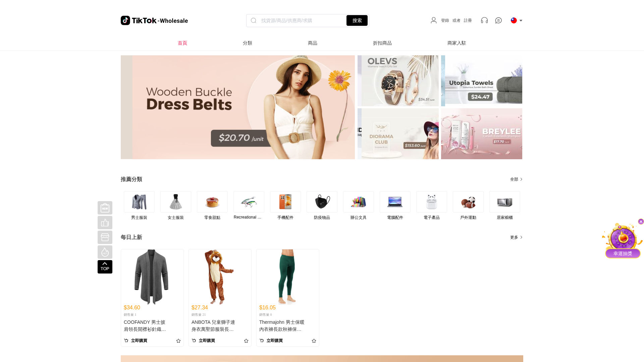Open the language flag dropdown
The height and width of the screenshot is (362, 644).
pyautogui.click(x=517, y=20)
